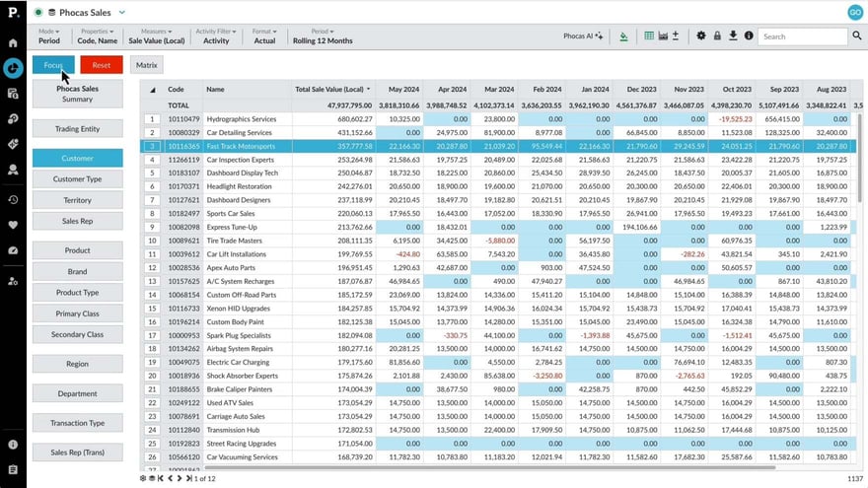Select row 4 checkbox for Car Inspection Experts
Image resolution: width=868 pixels, height=488 pixels.
coord(152,160)
